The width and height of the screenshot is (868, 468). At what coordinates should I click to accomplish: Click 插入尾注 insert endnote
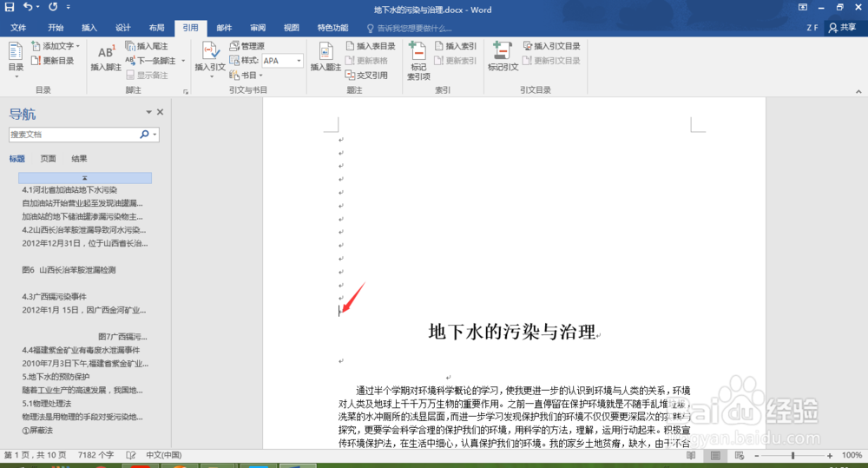point(147,46)
